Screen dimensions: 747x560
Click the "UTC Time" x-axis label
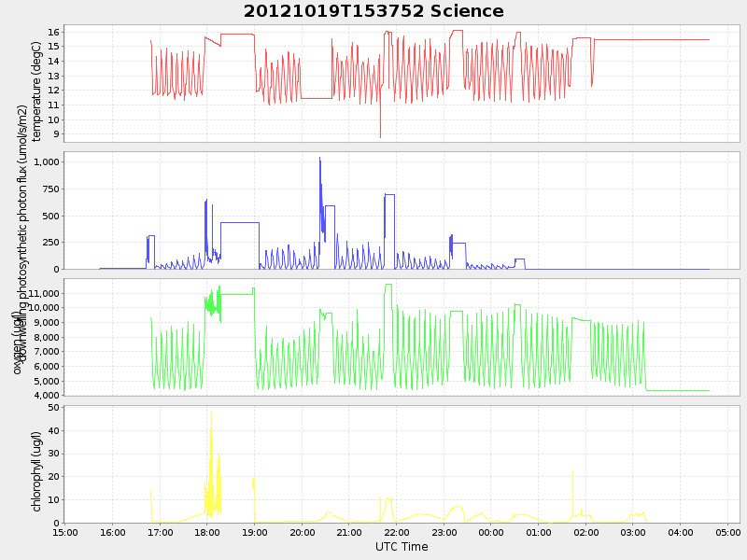click(402, 547)
